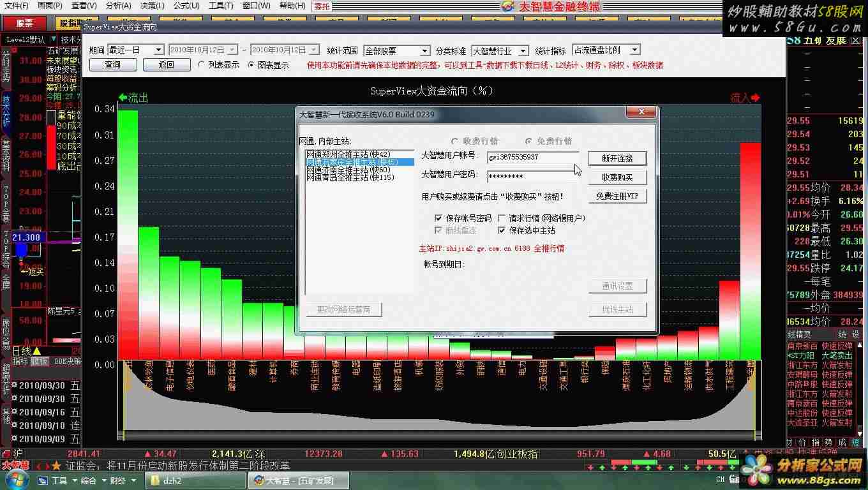Image resolution: width=868 pixels, height=490 pixels.
Task: Click the red 流入 arrow icon
Action: 756,98
